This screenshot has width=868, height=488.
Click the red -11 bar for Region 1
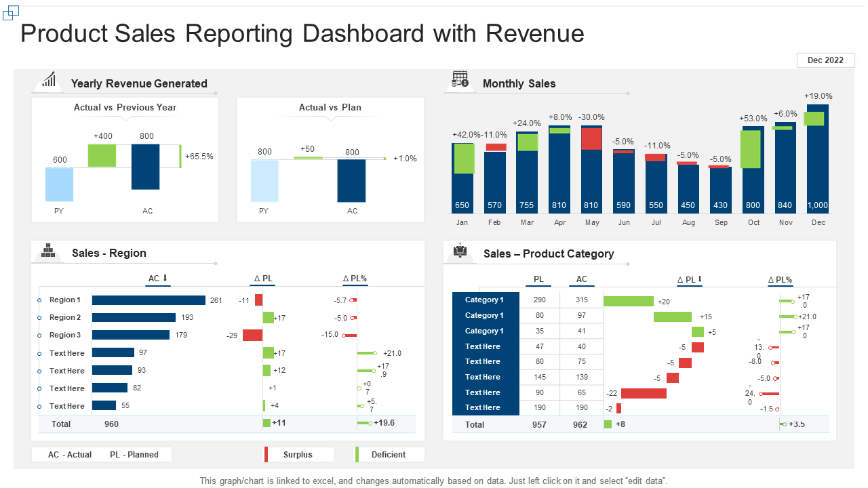tap(258, 300)
